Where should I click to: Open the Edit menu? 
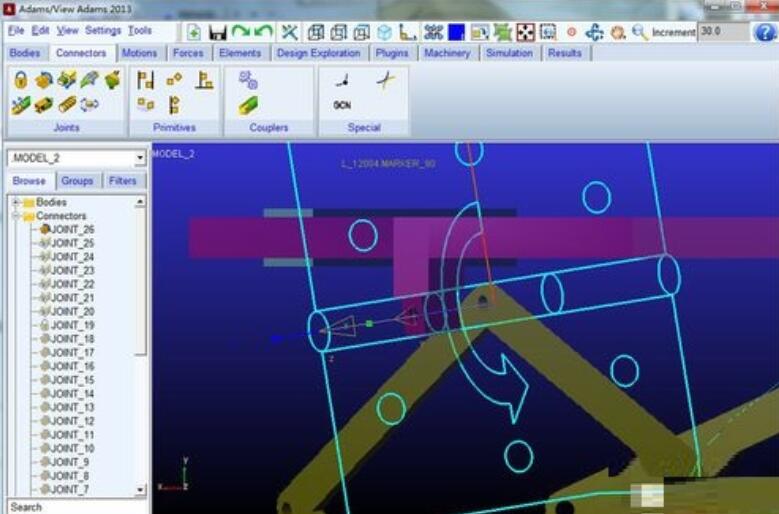tap(40, 31)
